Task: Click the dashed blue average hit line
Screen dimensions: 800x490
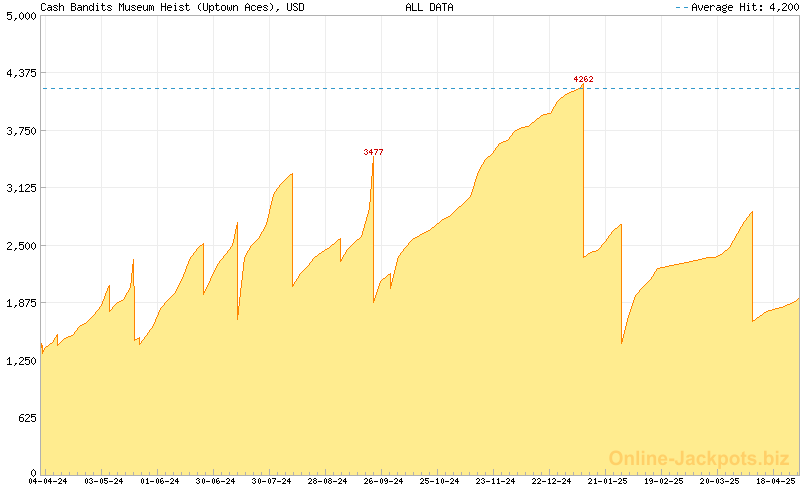Action: click(300, 89)
